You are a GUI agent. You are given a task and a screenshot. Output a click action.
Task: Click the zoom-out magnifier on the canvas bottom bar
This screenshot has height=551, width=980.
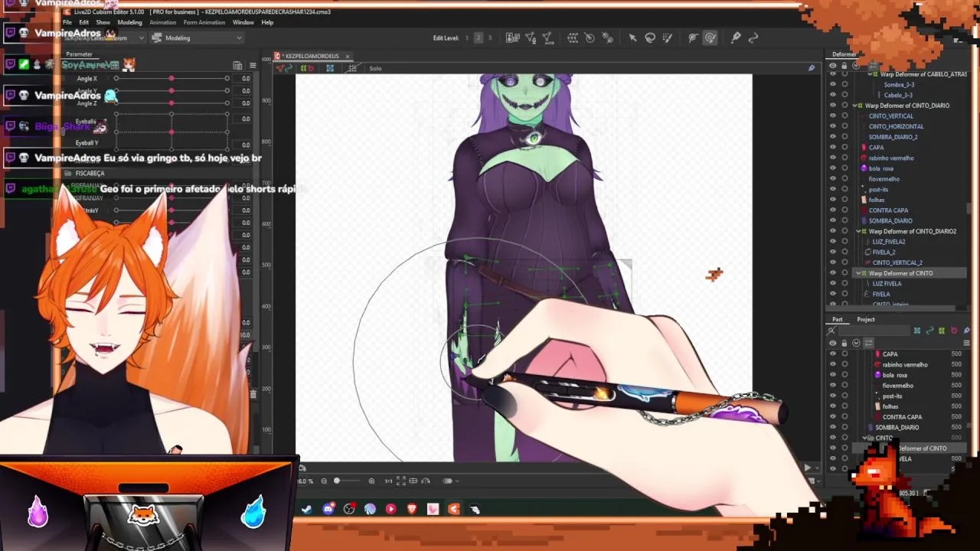(324, 481)
